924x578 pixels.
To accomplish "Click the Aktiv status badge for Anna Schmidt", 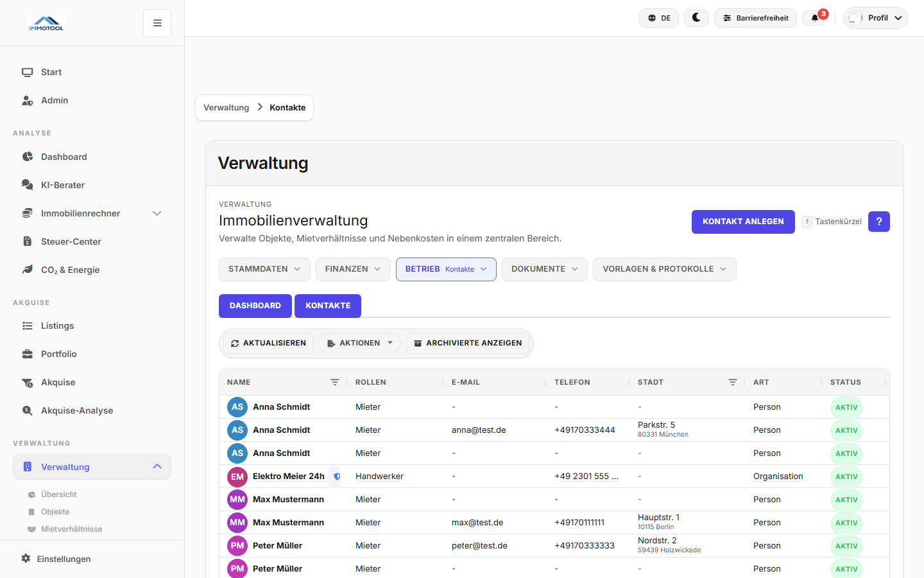I will coord(846,407).
